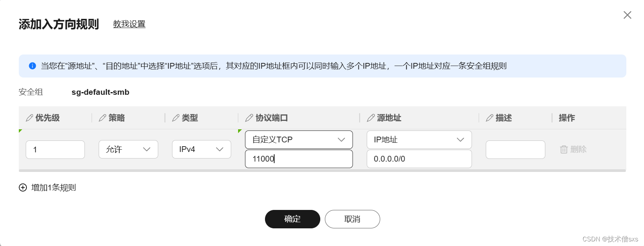Close the 添加入方向规则 dialog
The height and width of the screenshot is (246, 644).
pos(627,15)
